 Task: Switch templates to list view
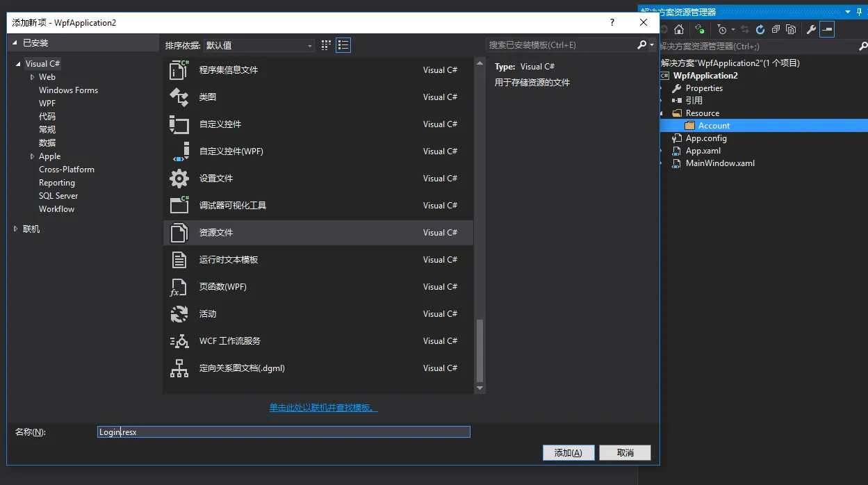[x=343, y=45]
